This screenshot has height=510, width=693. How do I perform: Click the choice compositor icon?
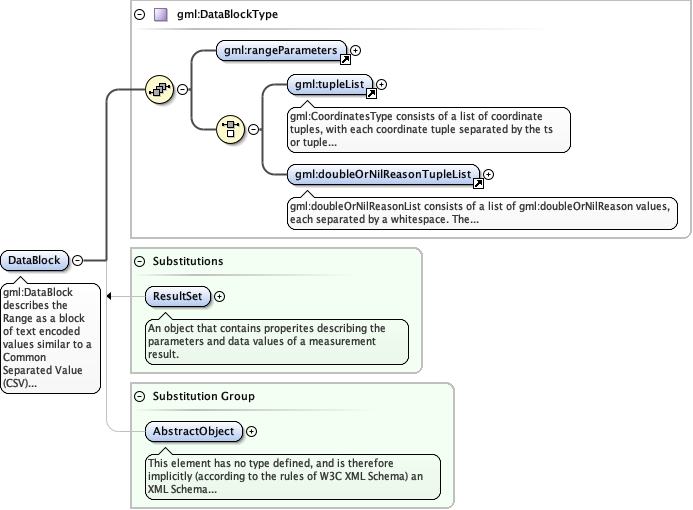coord(231,128)
